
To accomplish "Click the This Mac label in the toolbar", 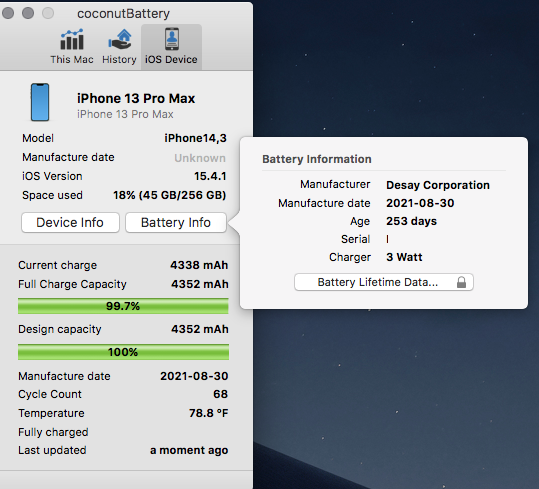I will coord(72,59).
